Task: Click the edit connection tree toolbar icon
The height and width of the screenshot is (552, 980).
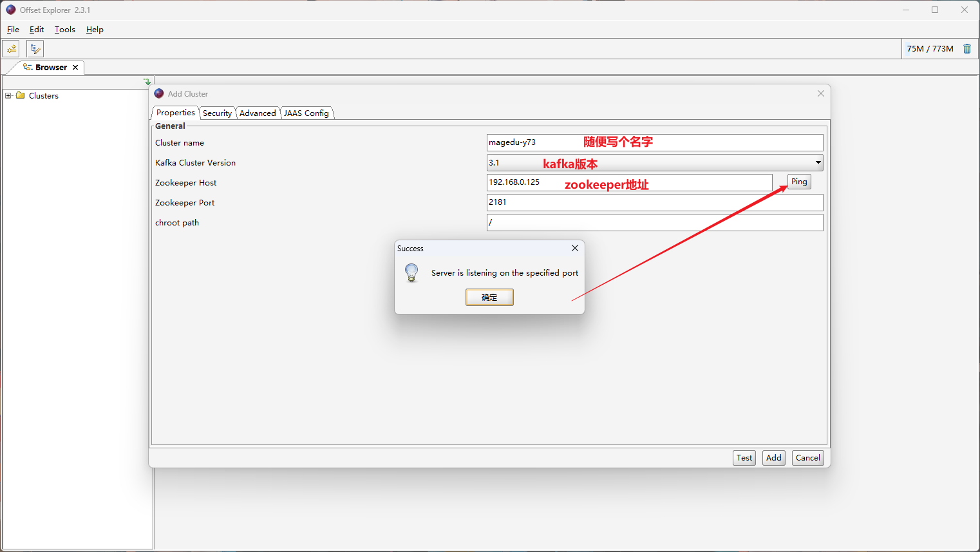Action: click(35, 49)
